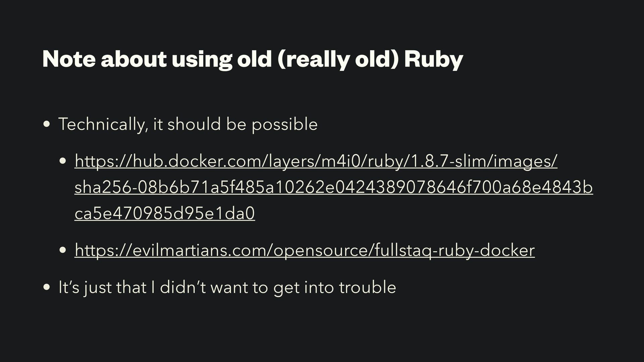Click the word "Note" in the heading
Viewport: 644px width, 362px height.
[69, 59]
